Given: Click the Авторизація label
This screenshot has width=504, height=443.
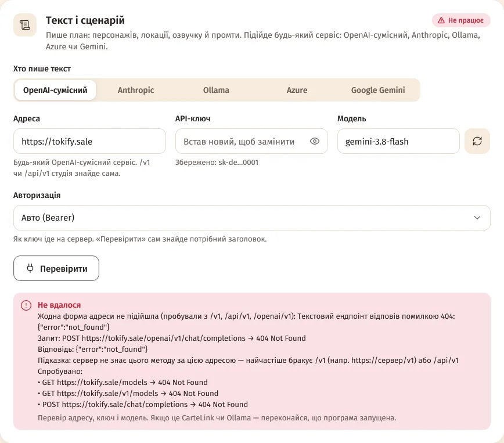Looking at the screenshot, I should click(x=37, y=195).
